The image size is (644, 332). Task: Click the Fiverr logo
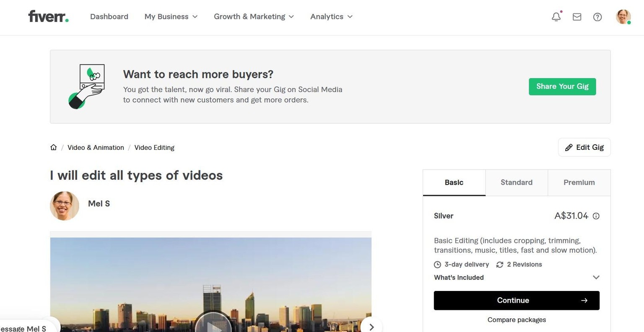point(48,16)
